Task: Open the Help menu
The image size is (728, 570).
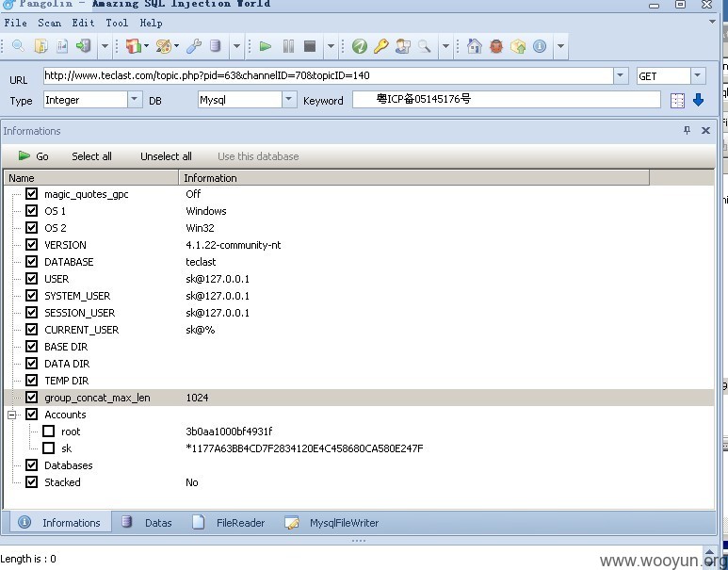Action: [x=151, y=23]
